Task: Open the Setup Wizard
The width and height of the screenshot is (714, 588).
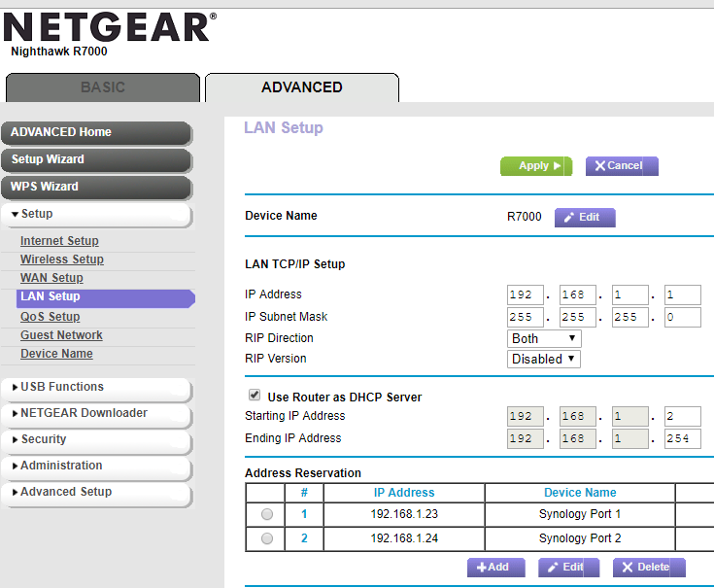Action: [x=96, y=159]
